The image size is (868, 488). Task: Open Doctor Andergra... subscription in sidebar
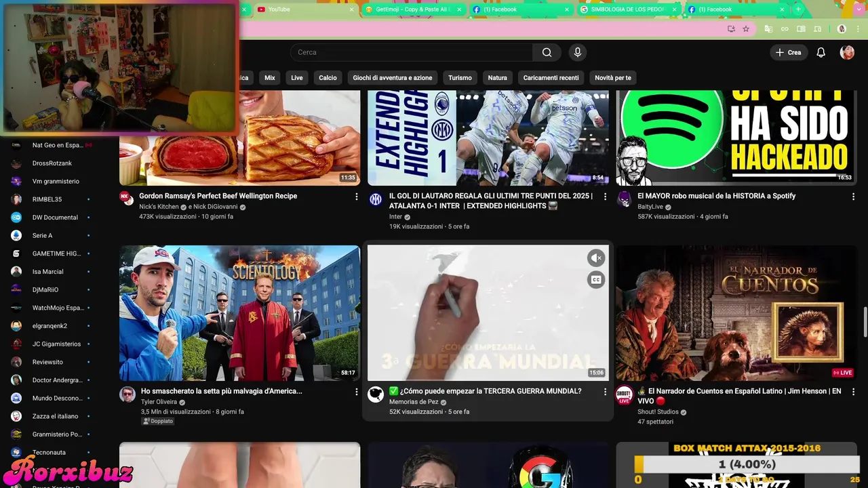tap(52, 380)
